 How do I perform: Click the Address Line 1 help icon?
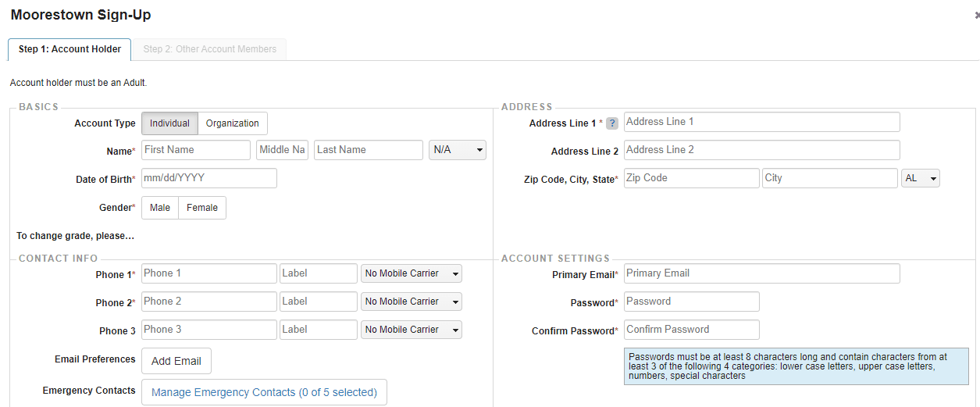pos(612,123)
